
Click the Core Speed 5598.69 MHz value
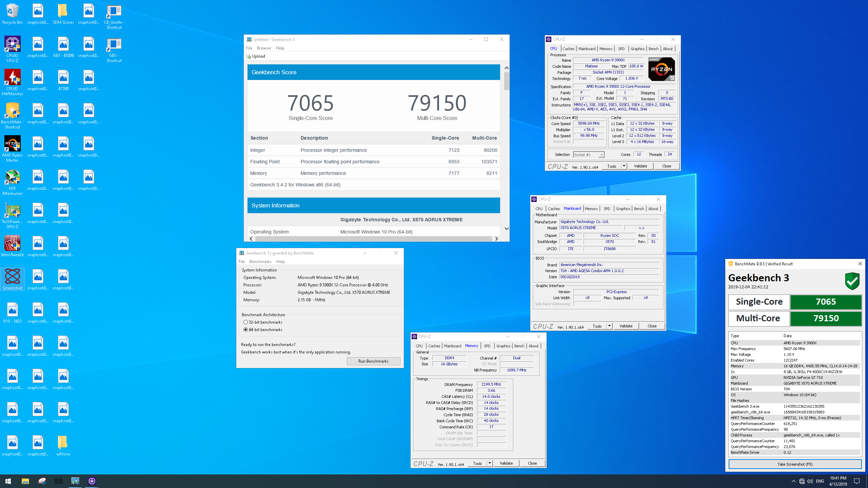pyautogui.click(x=589, y=124)
